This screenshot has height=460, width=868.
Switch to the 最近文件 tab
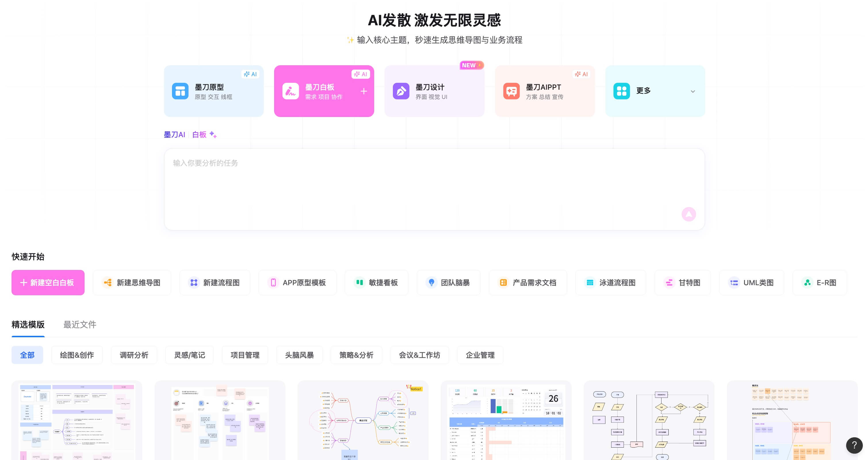[80, 325]
